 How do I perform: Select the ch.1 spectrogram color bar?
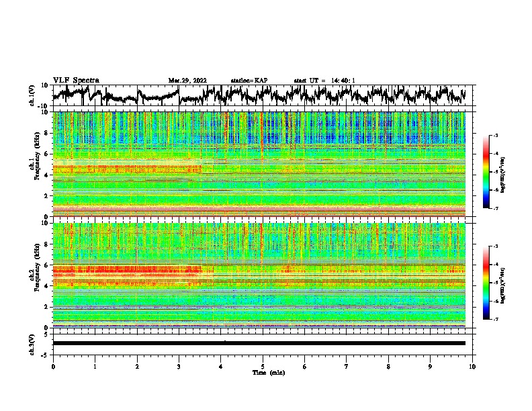[486, 172]
